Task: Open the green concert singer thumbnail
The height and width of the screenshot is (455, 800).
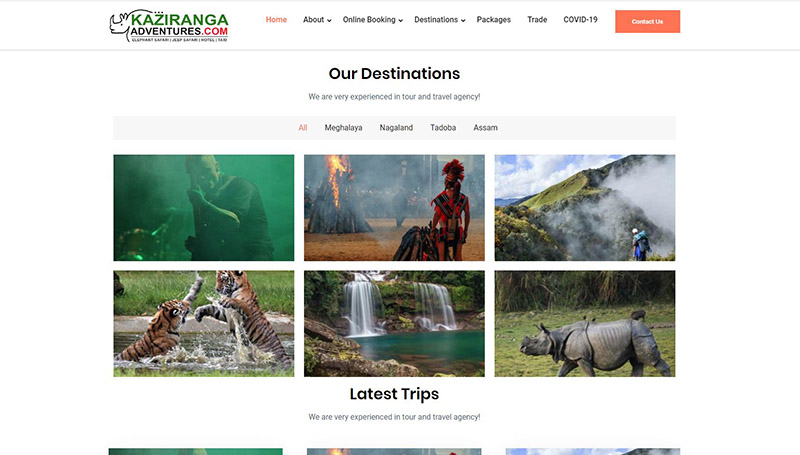Action: click(204, 208)
